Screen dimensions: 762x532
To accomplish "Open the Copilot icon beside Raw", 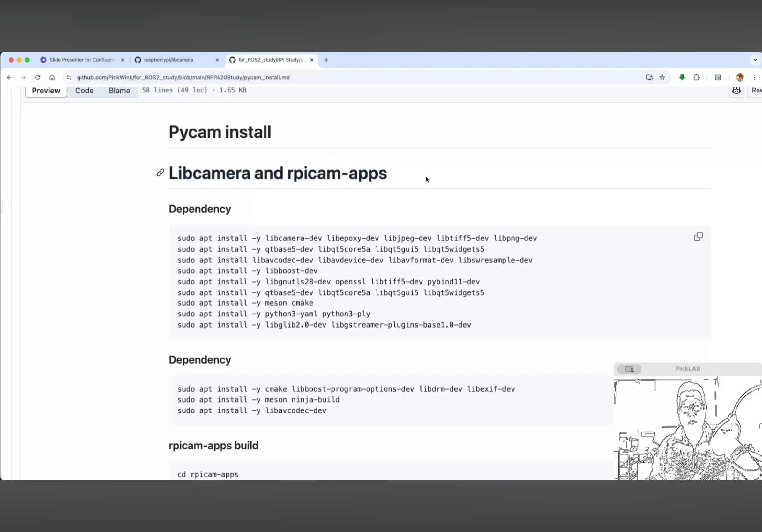I will click(736, 91).
